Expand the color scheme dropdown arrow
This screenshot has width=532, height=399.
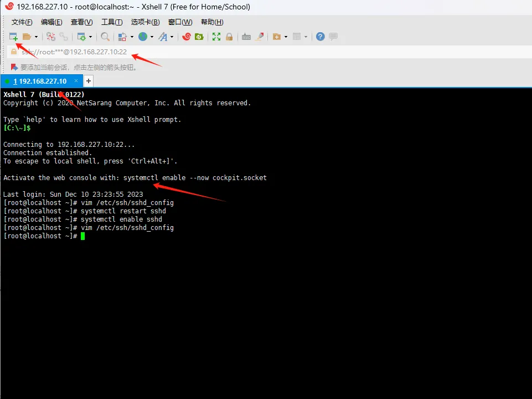point(132,37)
